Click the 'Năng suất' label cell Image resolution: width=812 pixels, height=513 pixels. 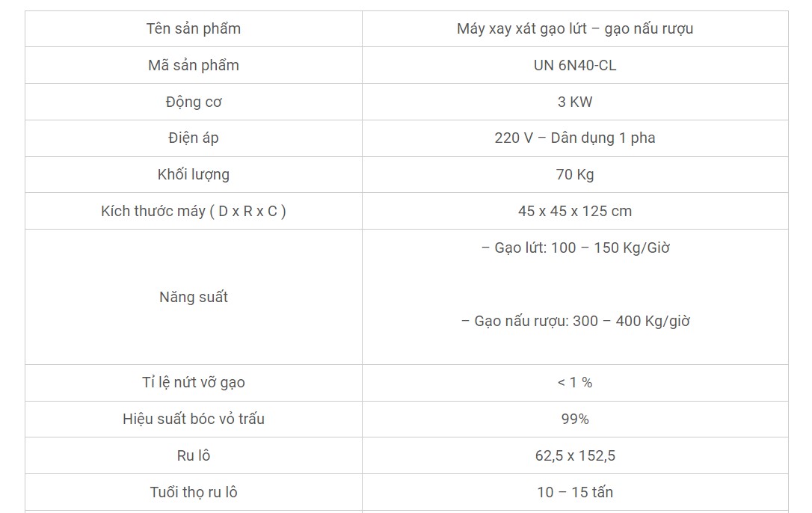pyautogui.click(x=194, y=297)
